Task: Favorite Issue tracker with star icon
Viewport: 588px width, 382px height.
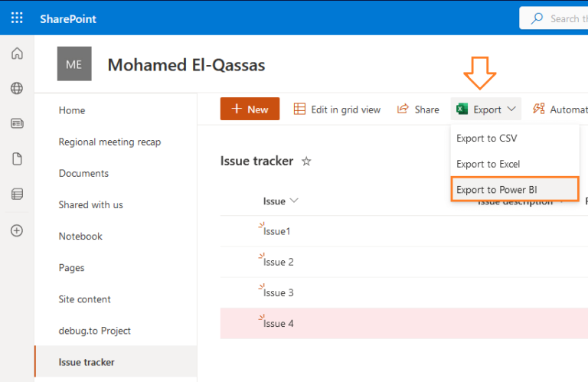Action: click(x=306, y=162)
